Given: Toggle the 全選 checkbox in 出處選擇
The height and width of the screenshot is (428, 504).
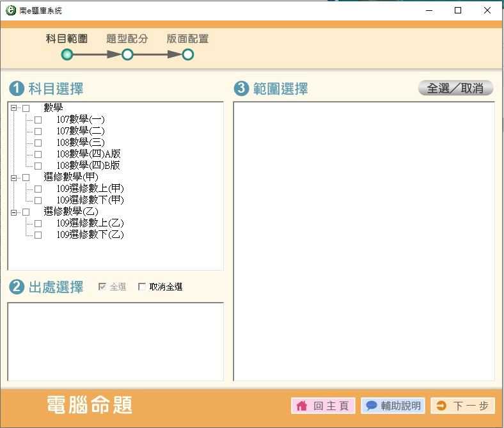Looking at the screenshot, I should point(102,287).
